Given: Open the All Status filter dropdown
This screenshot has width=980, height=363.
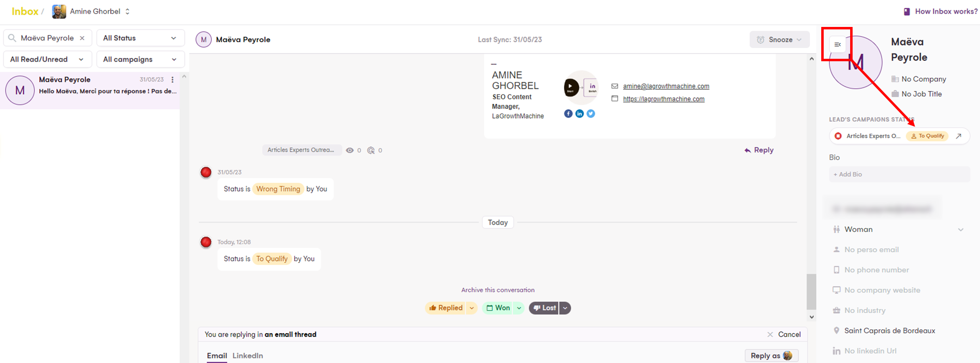Looking at the screenshot, I should pyautogui.click(x=141, y=38).
